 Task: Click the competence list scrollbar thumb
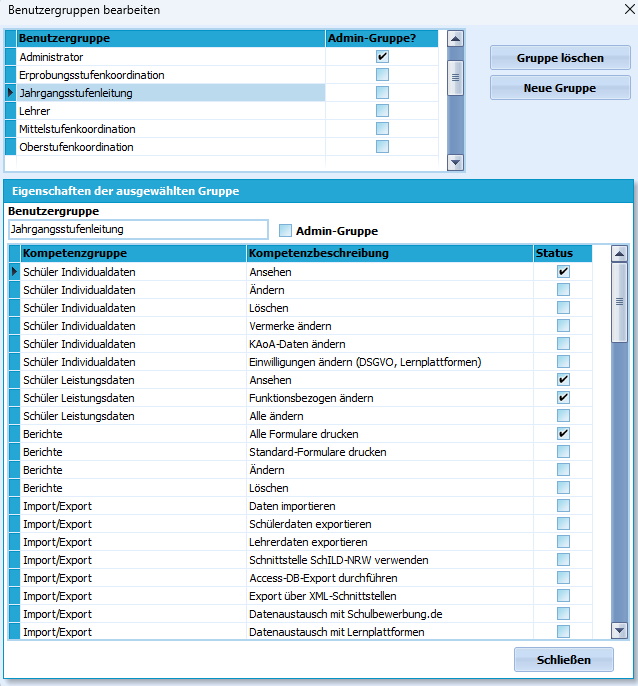coord(619,302)
